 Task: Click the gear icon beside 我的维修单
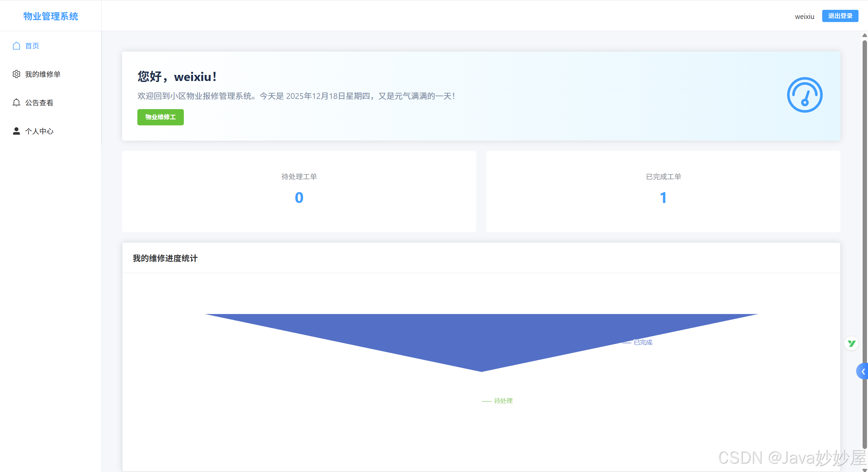coord(16,74)
